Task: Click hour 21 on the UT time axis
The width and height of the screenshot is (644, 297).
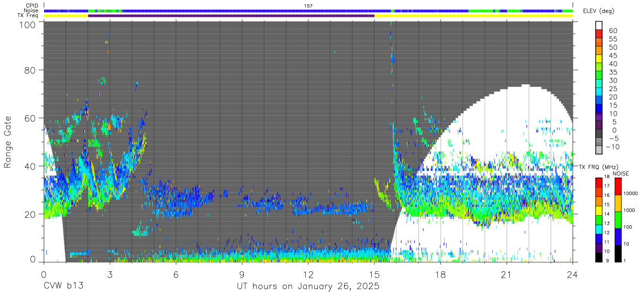Action: (x=507, y=274)
